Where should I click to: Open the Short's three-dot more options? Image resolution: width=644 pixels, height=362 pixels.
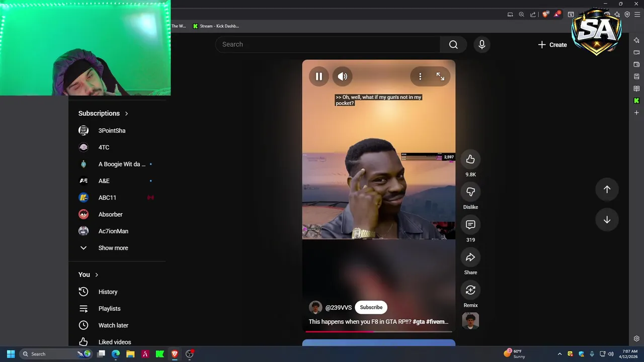[420, 76]
